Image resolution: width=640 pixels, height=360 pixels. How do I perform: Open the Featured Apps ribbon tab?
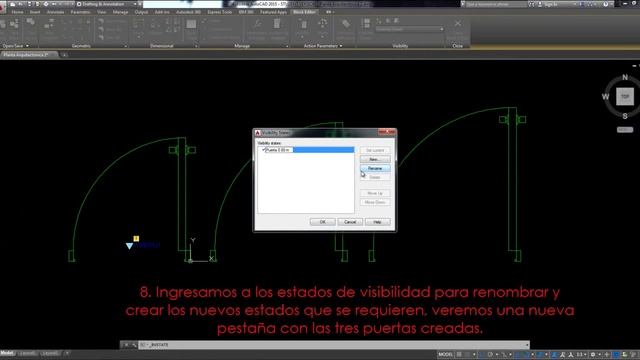click(273, 12)
